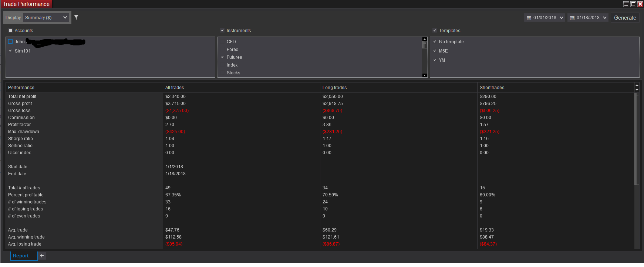The width and height of the screenshot is (644, 267).
Task: Click performance grid scroll down arrow
Action: pos(637,90)
